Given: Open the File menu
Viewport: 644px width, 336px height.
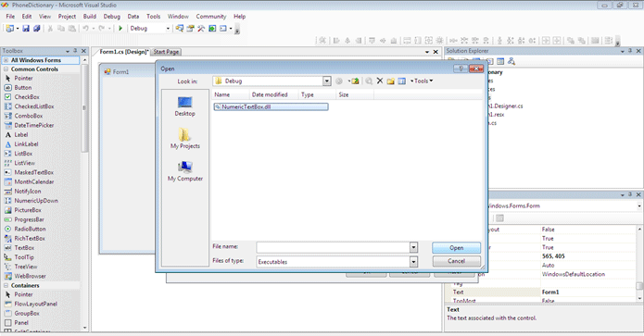Looking at the screenshot, I should (x=10, y=17).
